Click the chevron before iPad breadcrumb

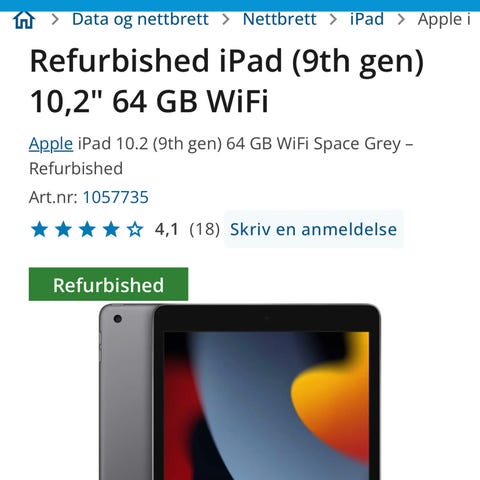click(x=333, y=20)
